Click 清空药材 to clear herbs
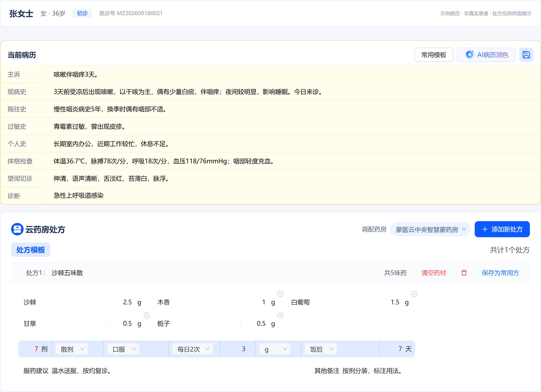 pos(433,273)
